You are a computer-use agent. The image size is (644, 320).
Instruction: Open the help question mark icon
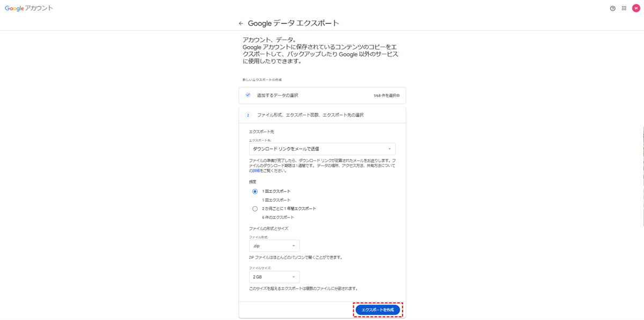pos(612,9)
